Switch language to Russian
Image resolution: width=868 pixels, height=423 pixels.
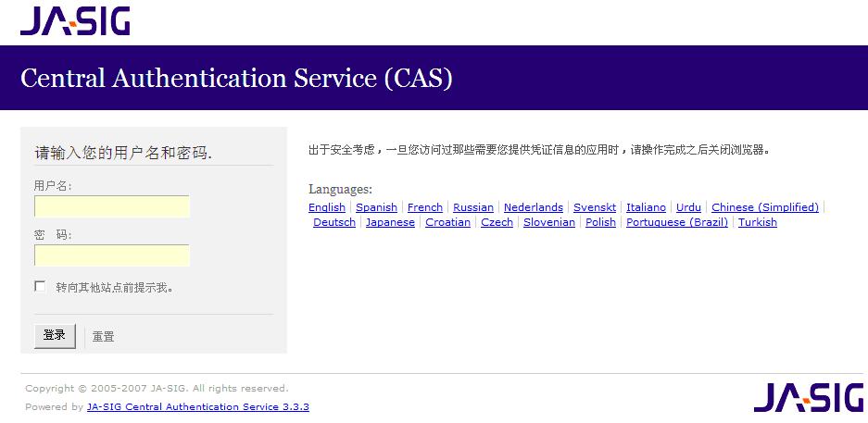point(473,207)
